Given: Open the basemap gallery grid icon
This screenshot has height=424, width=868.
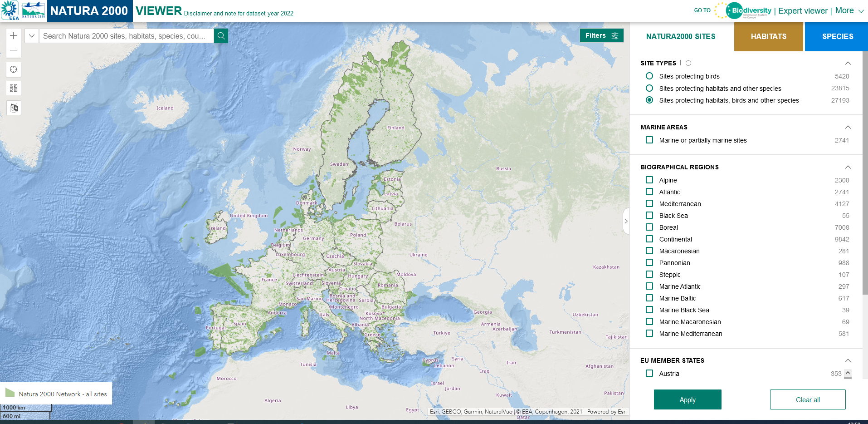Looking at the screenshot, I should (14, 88).
